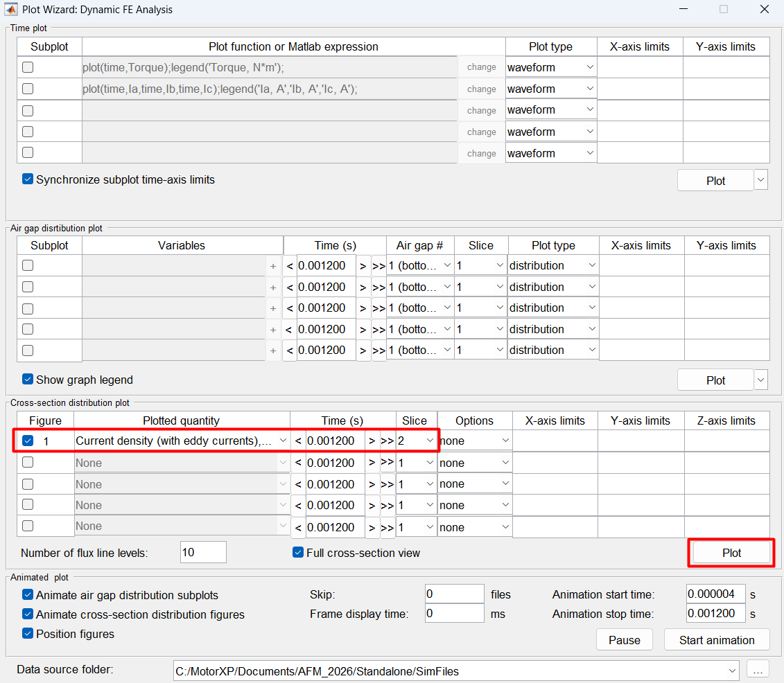Click the plus icon in first air gap row
The height and width of the screenshot is (683, 784).
click(273, 266)
